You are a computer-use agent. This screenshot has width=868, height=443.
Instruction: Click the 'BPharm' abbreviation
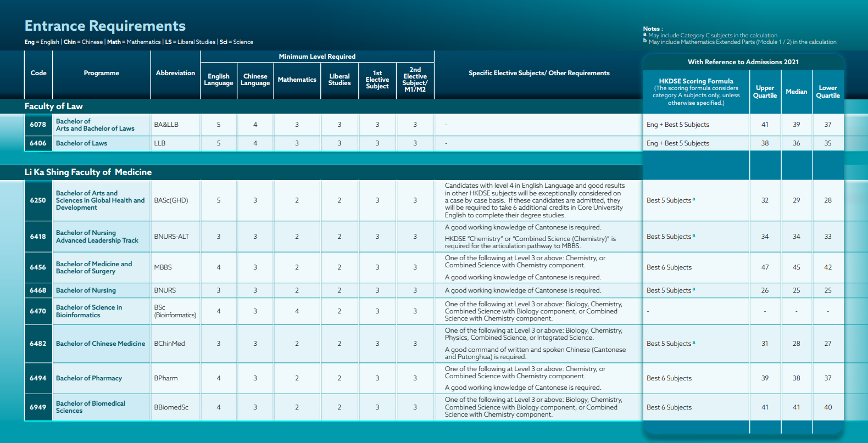[x=166, y=378]
